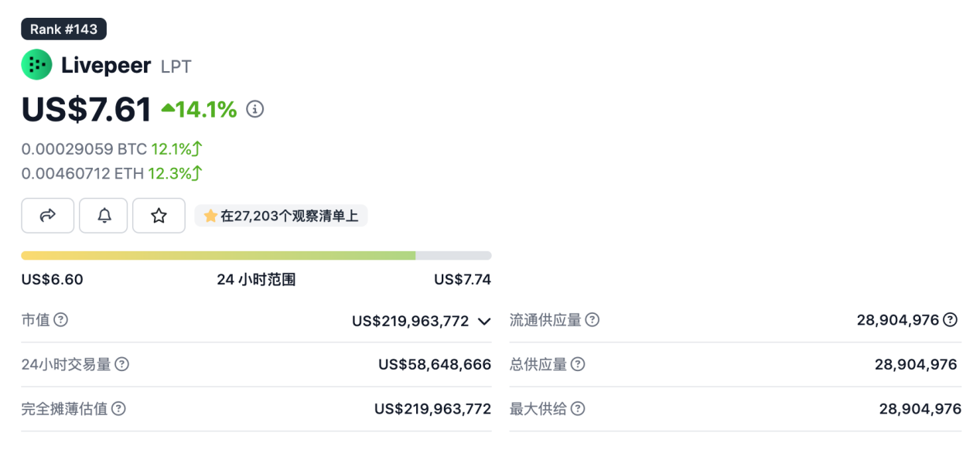Image resolution: width=980 pixels, height=460 pixels.
Task: Click the US$7.61 price text
Action: point(87,109)
